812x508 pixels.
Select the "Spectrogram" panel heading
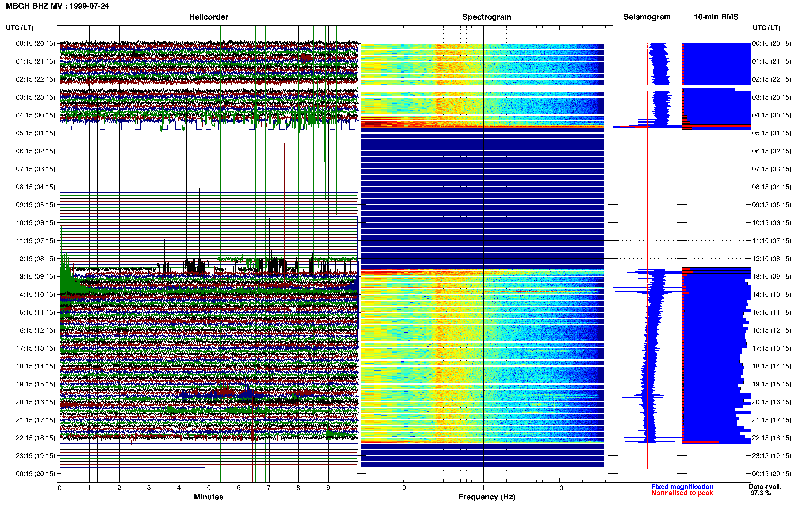[487, 17]
